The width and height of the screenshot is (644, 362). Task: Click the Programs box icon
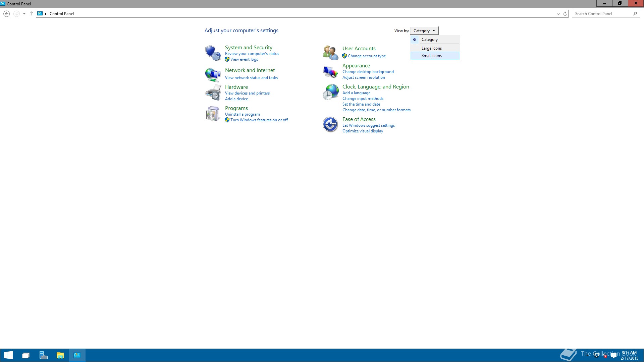click(x=213, y=114)
